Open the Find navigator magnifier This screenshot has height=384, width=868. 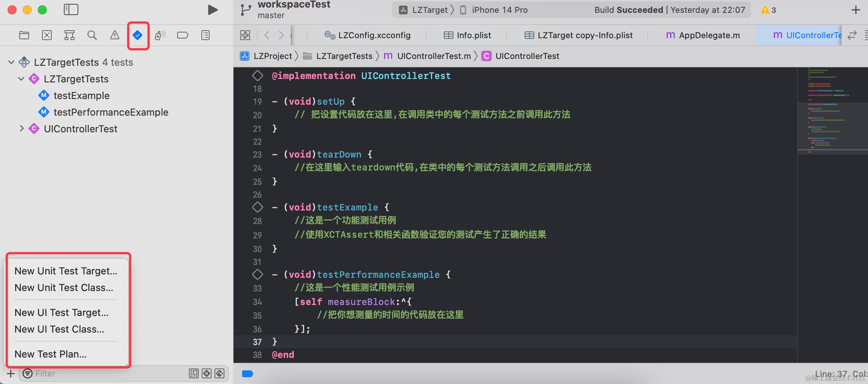click(x=92, y=35)
